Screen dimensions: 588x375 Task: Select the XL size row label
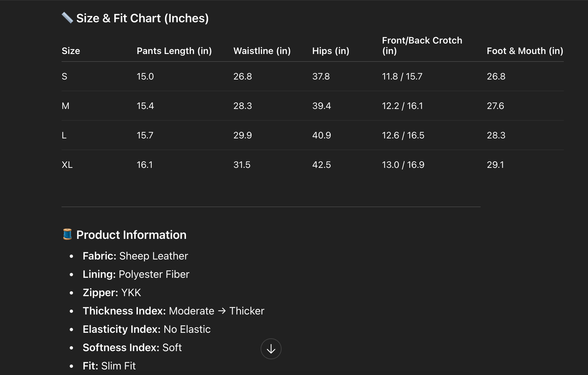click(67, 165)
